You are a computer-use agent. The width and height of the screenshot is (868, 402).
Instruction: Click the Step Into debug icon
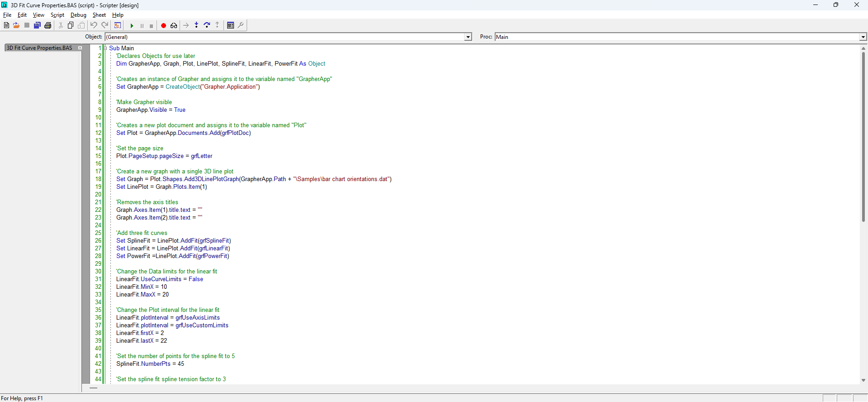coord(196,25)
